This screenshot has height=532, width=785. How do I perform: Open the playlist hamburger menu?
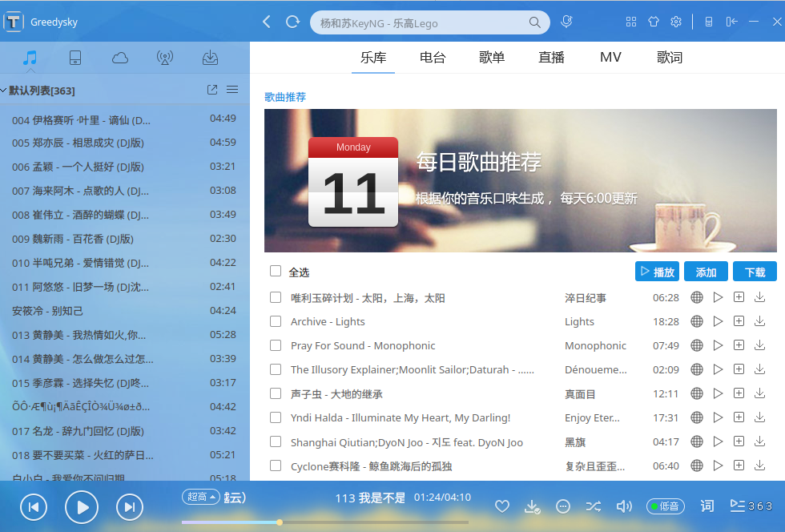[x=232, y=90]
